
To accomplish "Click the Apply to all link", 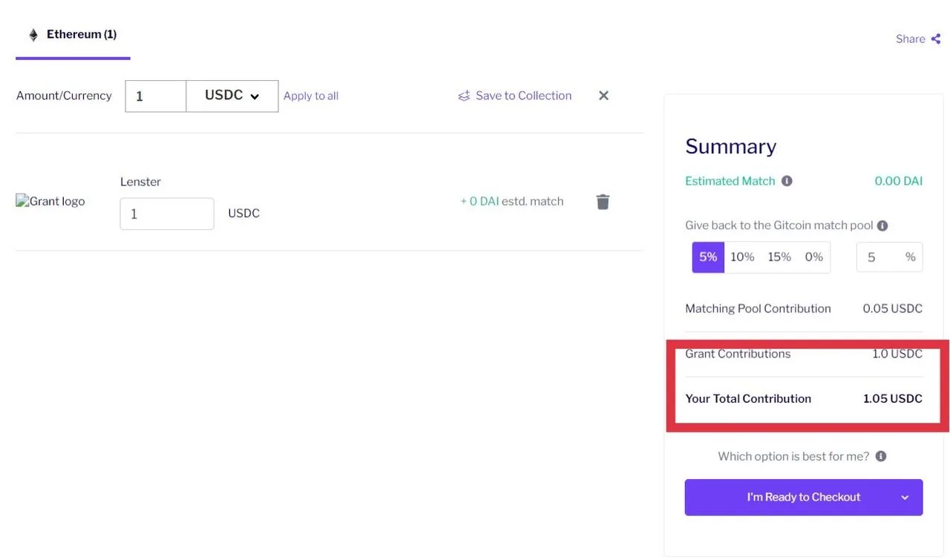I will tap(311, 96).
